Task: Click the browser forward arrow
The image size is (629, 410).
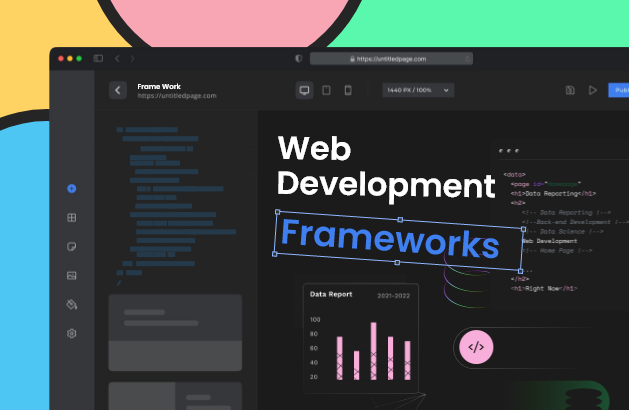Action: (x=132, y=59)
